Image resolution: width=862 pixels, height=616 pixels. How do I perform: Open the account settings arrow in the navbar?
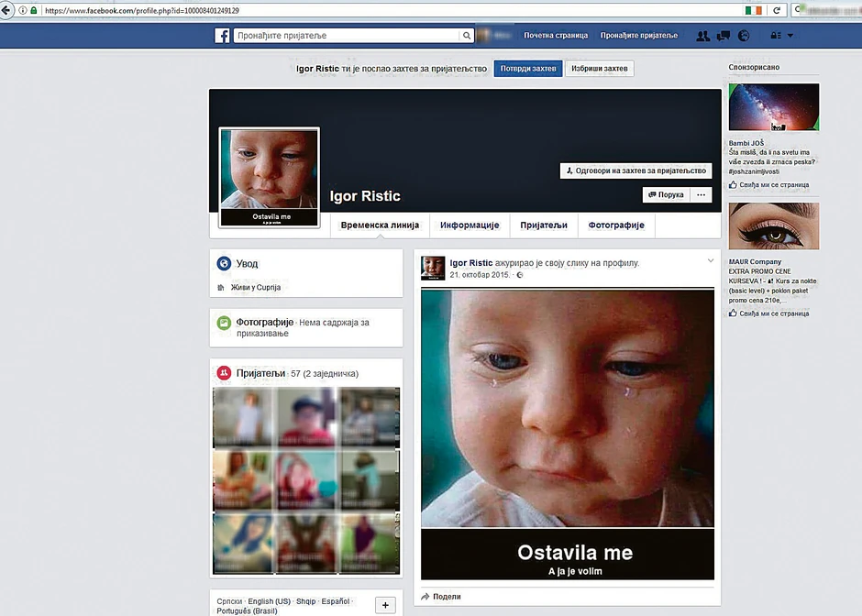pyautogui.click(x=790, y=35)
